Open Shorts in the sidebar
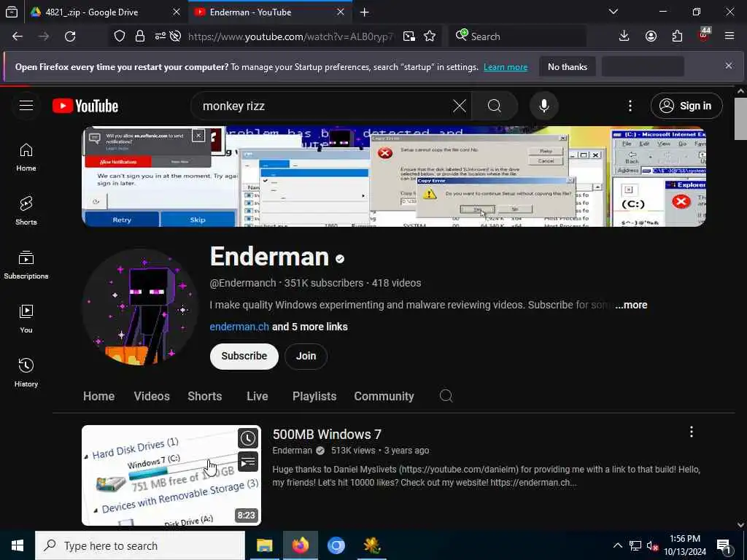 26,211
